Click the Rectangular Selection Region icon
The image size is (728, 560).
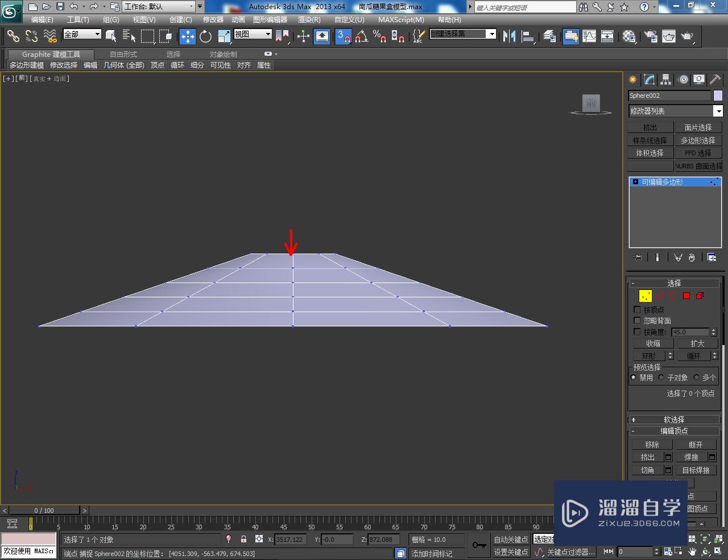click(147, 36)
